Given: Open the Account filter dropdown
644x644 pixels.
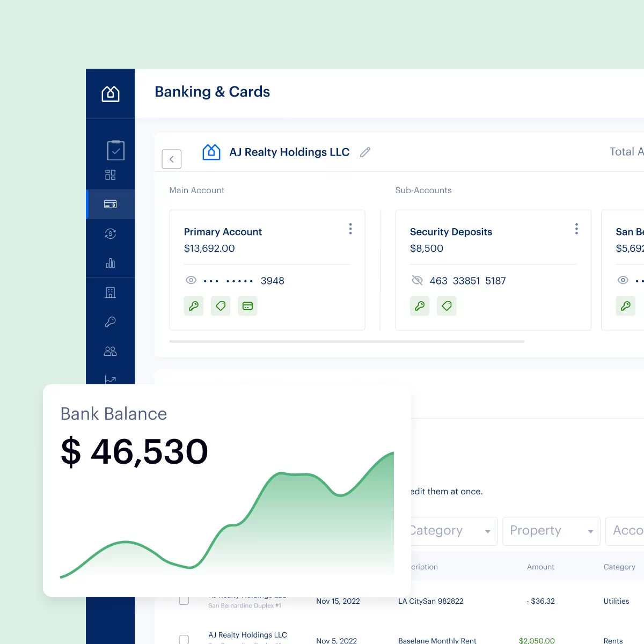Looking at the screenshot, I should point(625,531).
